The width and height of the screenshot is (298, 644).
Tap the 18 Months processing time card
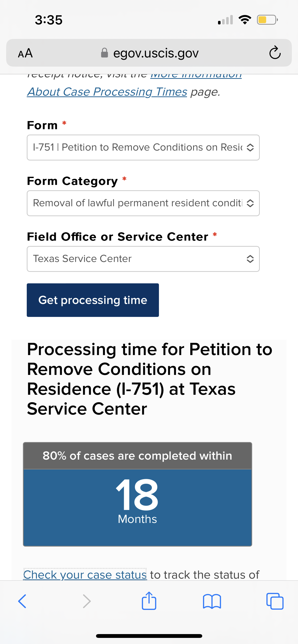click(x=138, y=494)
